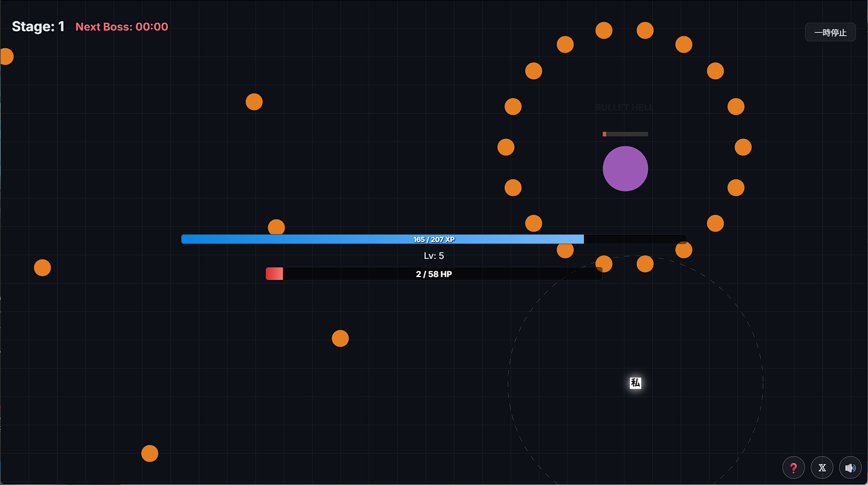Pause the game with 一時停止 button

[x=831, y=32]
